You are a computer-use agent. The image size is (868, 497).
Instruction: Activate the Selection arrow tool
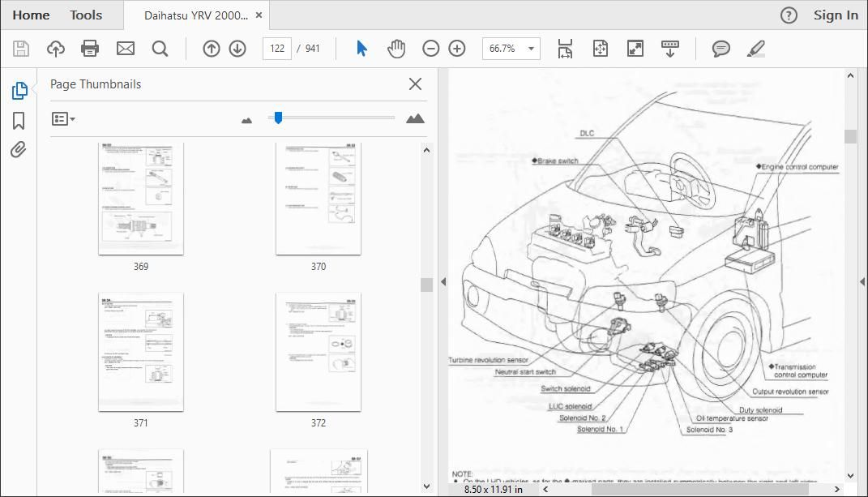(362, 49)
